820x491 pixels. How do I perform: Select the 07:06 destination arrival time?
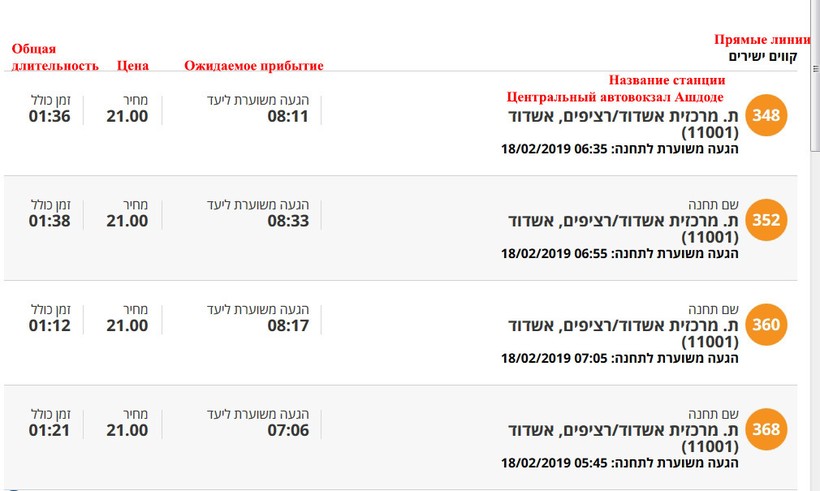[x=288, y=430]
